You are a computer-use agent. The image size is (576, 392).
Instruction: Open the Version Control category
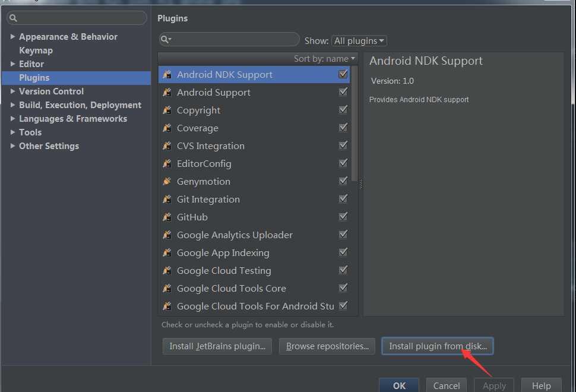(52, 91)
